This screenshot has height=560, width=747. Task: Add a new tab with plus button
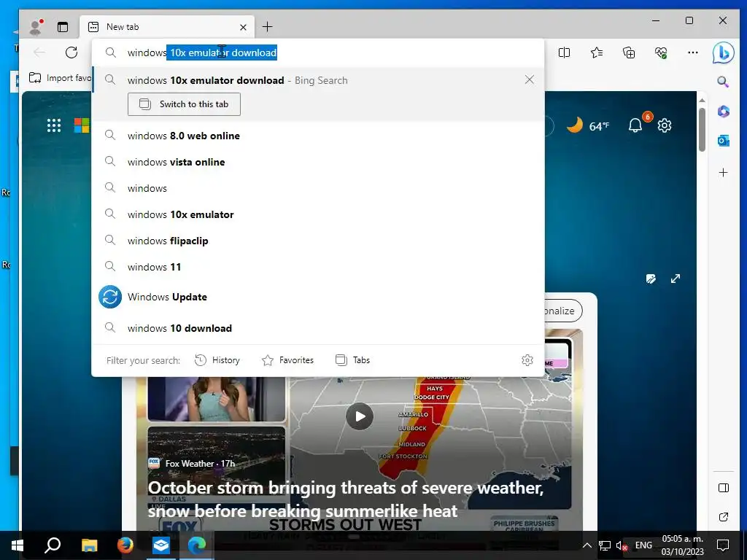click(267, 27)
